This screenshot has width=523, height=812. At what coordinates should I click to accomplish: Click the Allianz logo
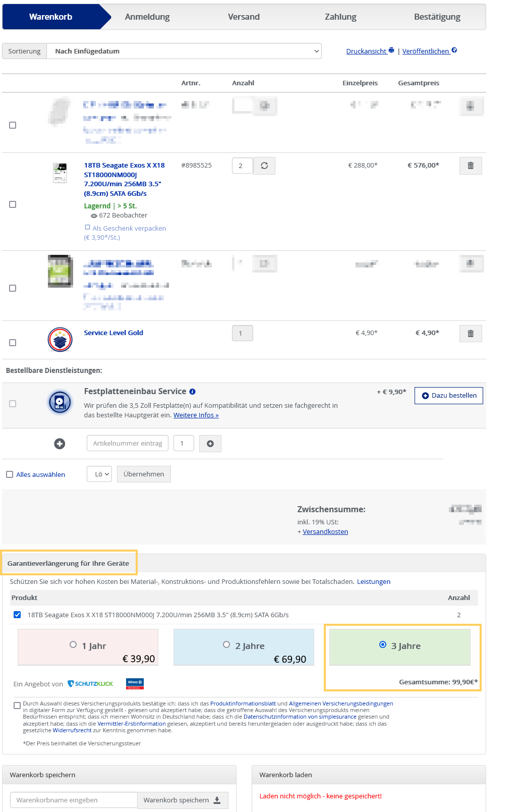point(135,684)
